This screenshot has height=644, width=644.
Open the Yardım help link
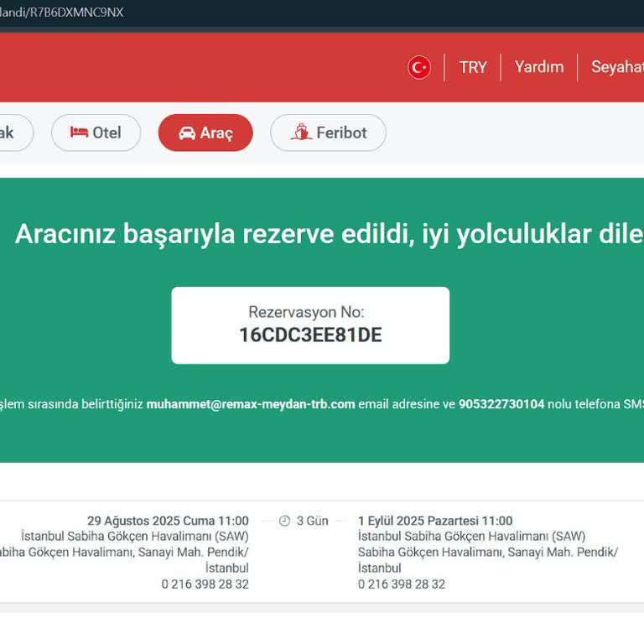(539, 67)
